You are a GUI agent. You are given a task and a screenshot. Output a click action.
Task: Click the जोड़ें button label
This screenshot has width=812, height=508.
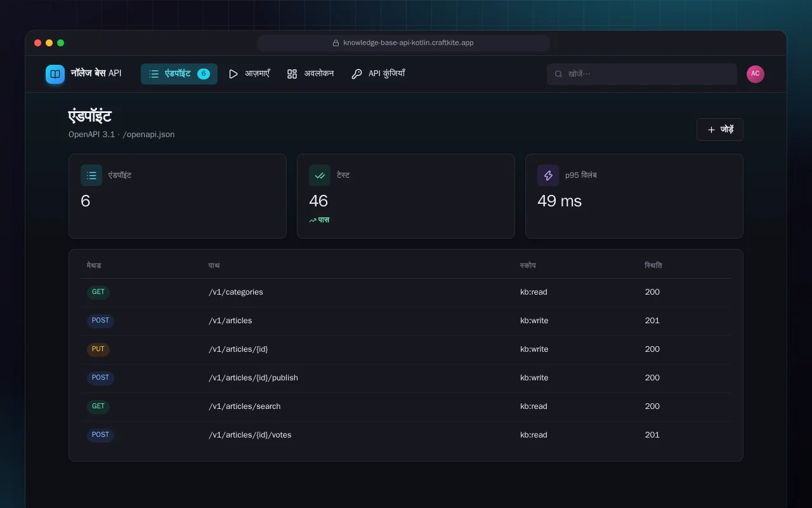[727, 130]
